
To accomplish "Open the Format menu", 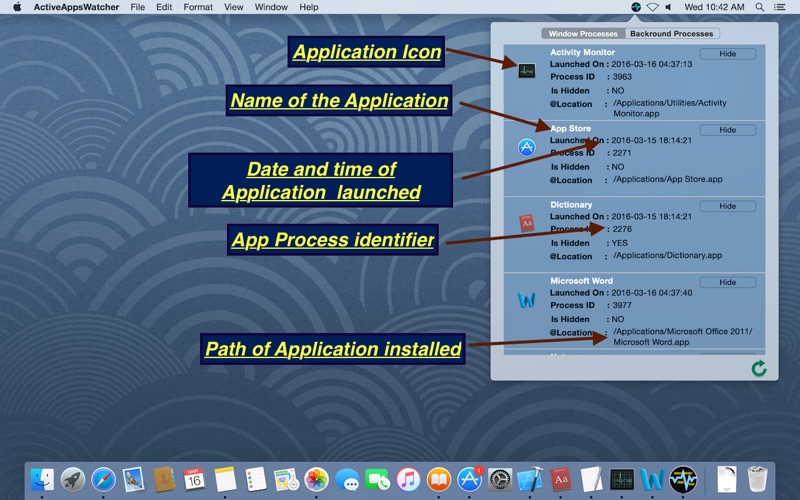I will (198, 7).
